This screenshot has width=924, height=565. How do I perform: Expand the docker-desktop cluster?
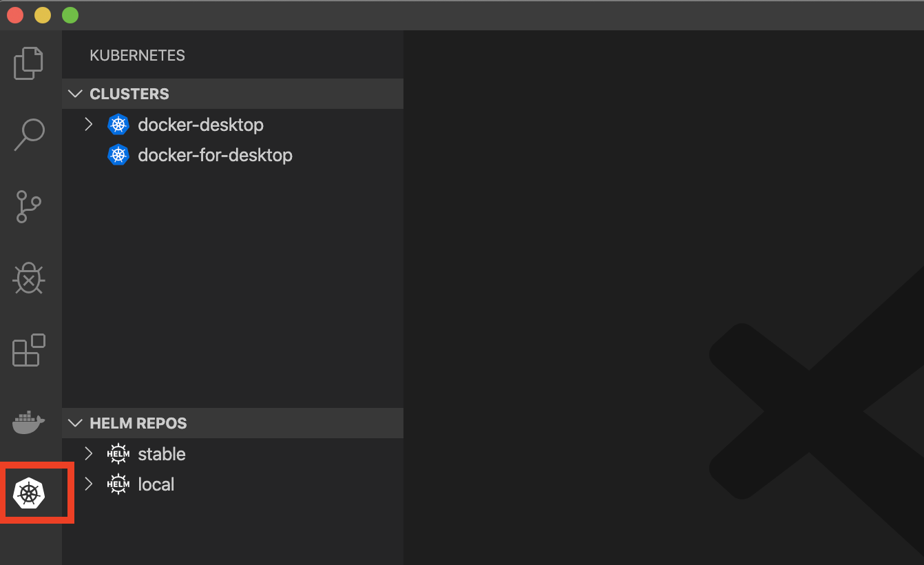(88, 124)
